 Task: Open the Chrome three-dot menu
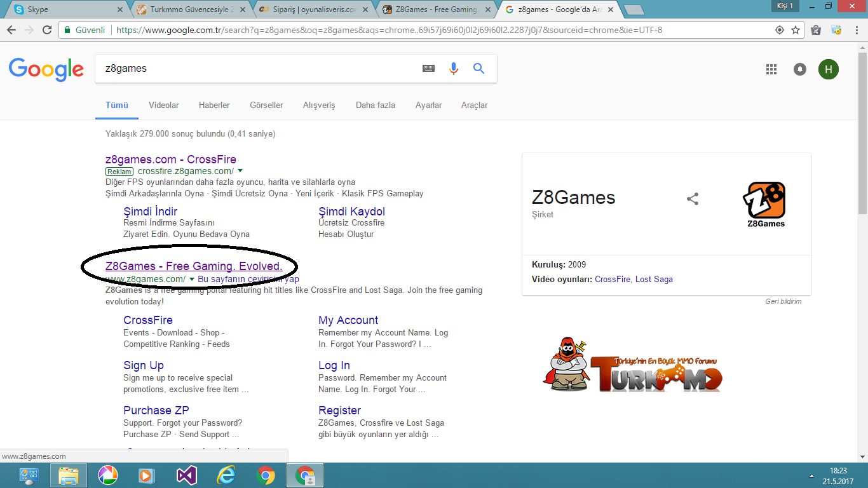(856, 30)
